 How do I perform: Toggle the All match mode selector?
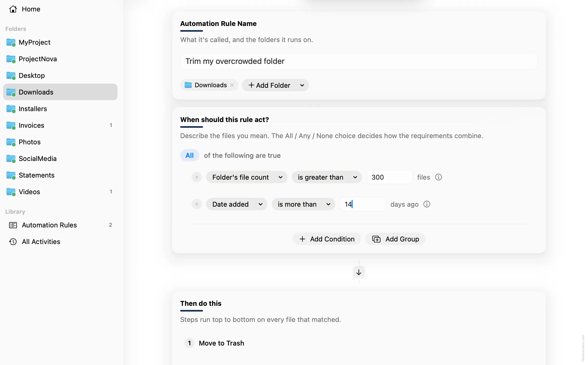pyautogui.click(x=190, y=156)
